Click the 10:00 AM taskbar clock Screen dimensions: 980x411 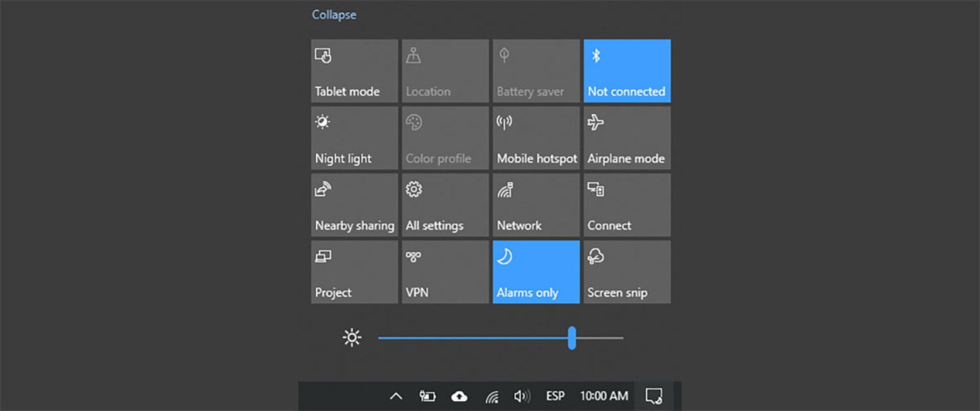(x=604, y=396)
